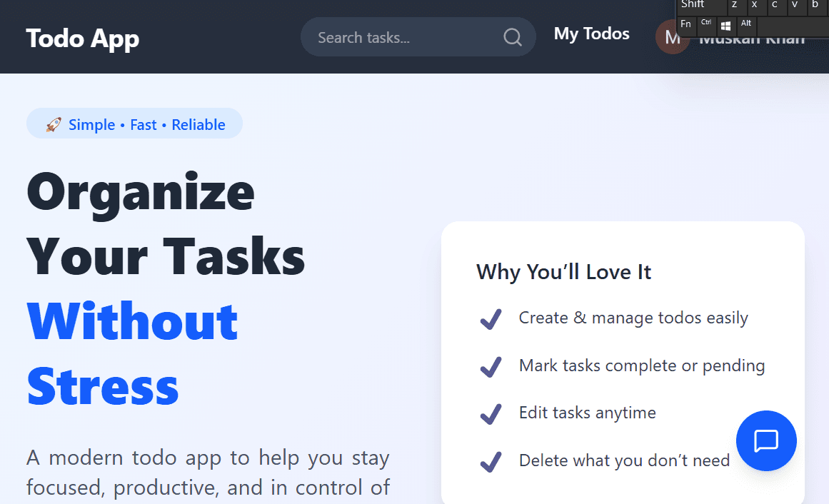Click the blue Without Stress headline text
This screenshot has width=829, height=504.
click(132, 354)
